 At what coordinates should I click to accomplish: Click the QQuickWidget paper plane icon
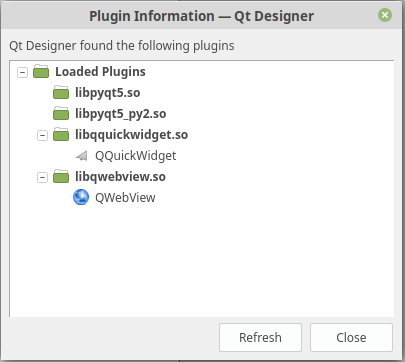click(x=81, y=156)
